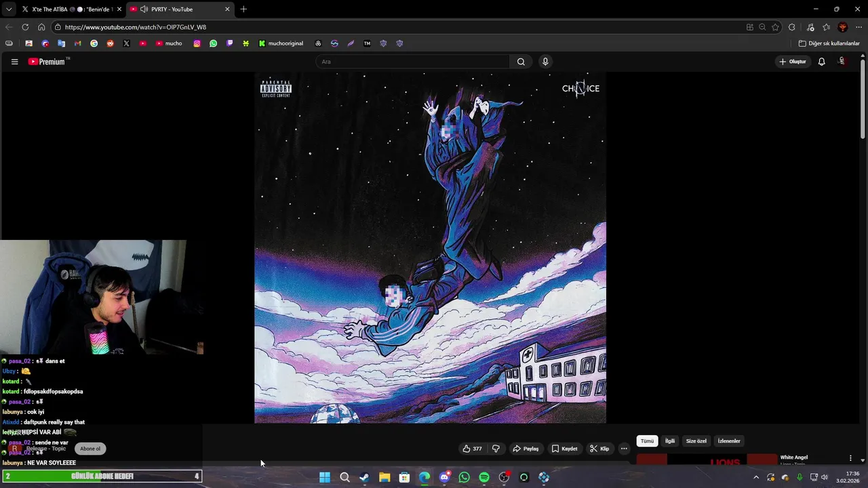
Task: Bookmark this page with star icon
Action: click(x=775, y=27)
